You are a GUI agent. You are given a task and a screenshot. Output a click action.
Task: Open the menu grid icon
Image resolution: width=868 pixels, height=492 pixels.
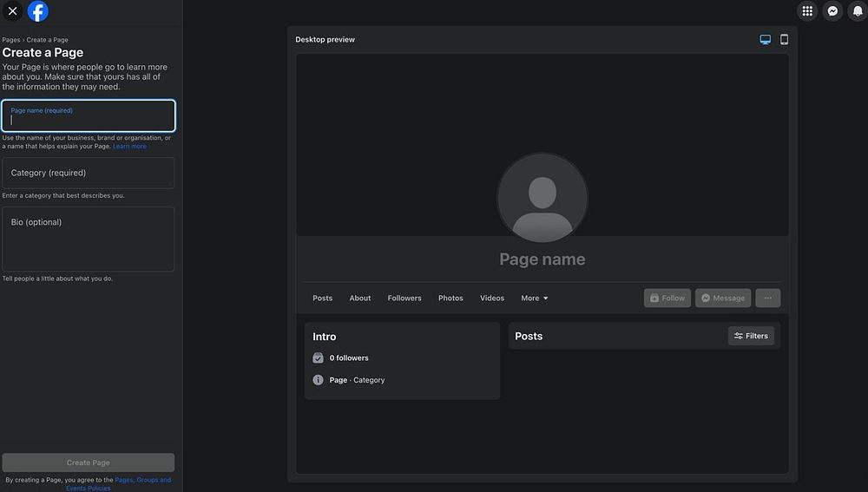coord(807,11)
